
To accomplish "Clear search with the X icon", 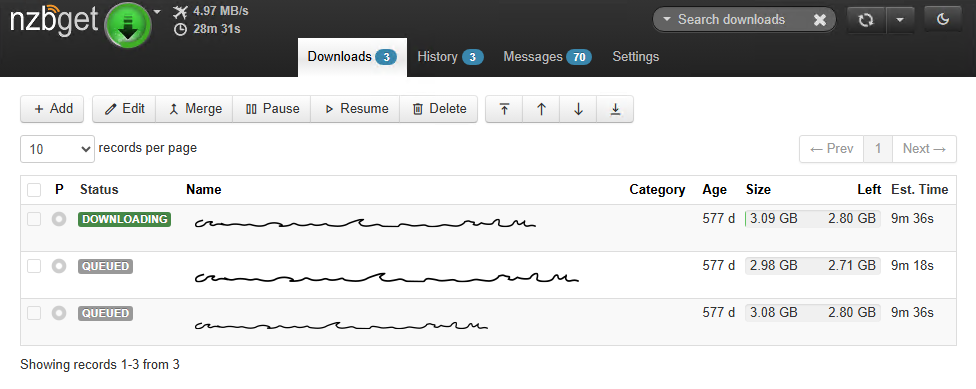I will coord(820,20).
